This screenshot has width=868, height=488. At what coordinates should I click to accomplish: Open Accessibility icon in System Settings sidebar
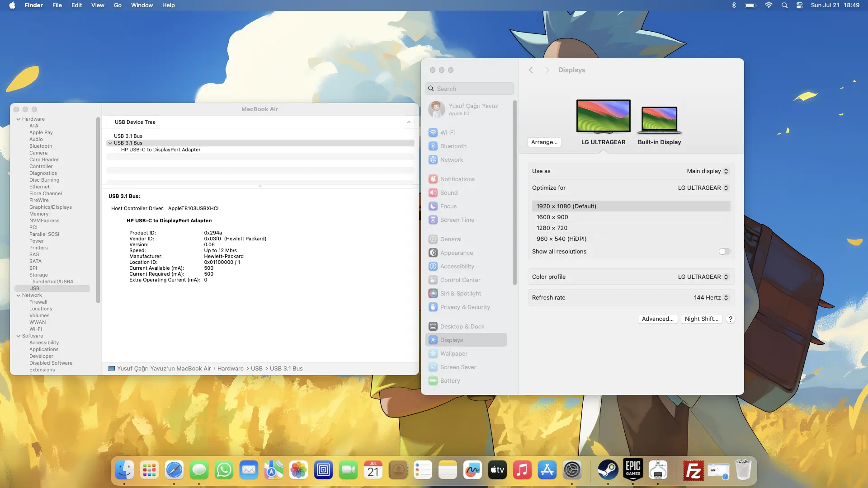click(433, 266)
